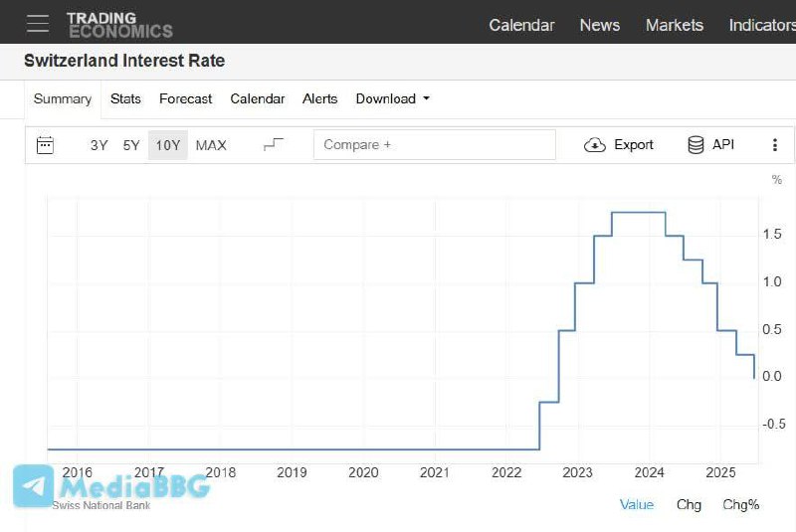Click the Chg link below the chart
The height and width of the screenshot is (532, 796).
689,504
